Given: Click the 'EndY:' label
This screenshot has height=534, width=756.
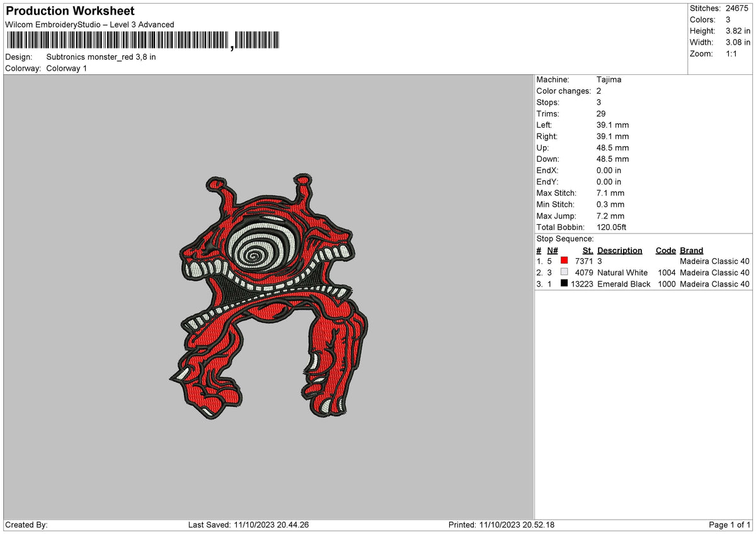Looking at the screenshot, I should coord(547,181).
